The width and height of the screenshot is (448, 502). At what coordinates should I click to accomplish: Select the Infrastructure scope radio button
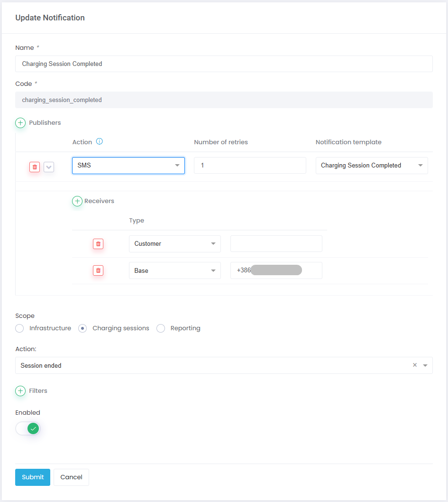tap(19, 328)
